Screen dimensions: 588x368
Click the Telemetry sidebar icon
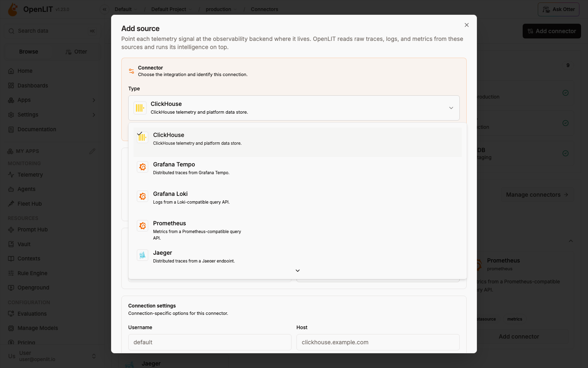(11, 175)
